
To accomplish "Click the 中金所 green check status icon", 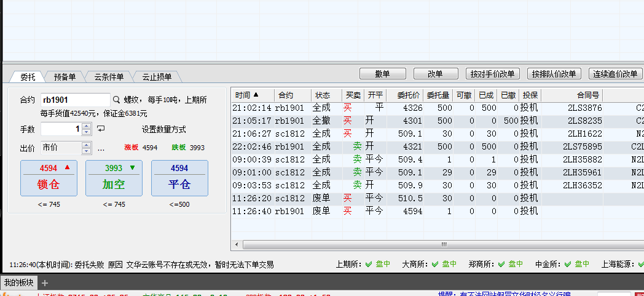I will pos(568,264).
